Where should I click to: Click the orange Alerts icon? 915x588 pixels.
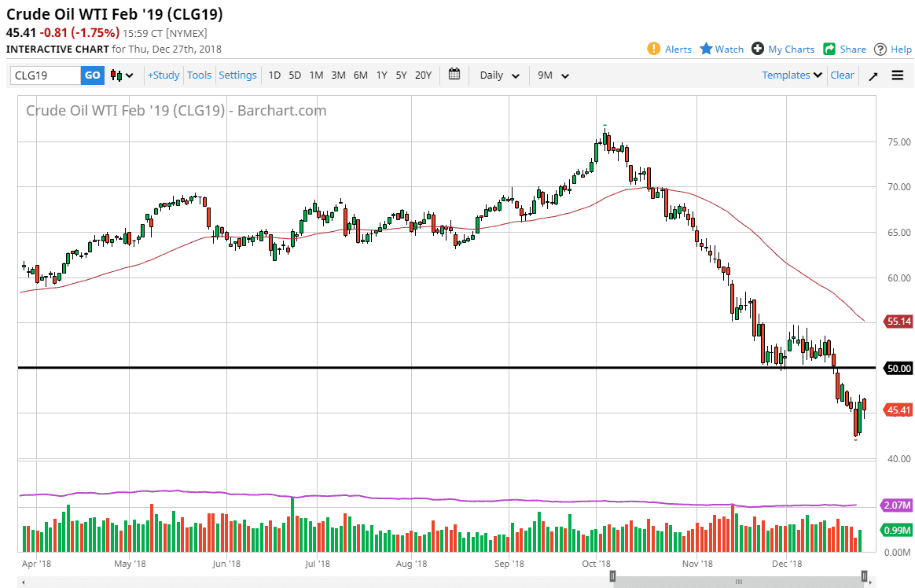click(x=653, y=49)
